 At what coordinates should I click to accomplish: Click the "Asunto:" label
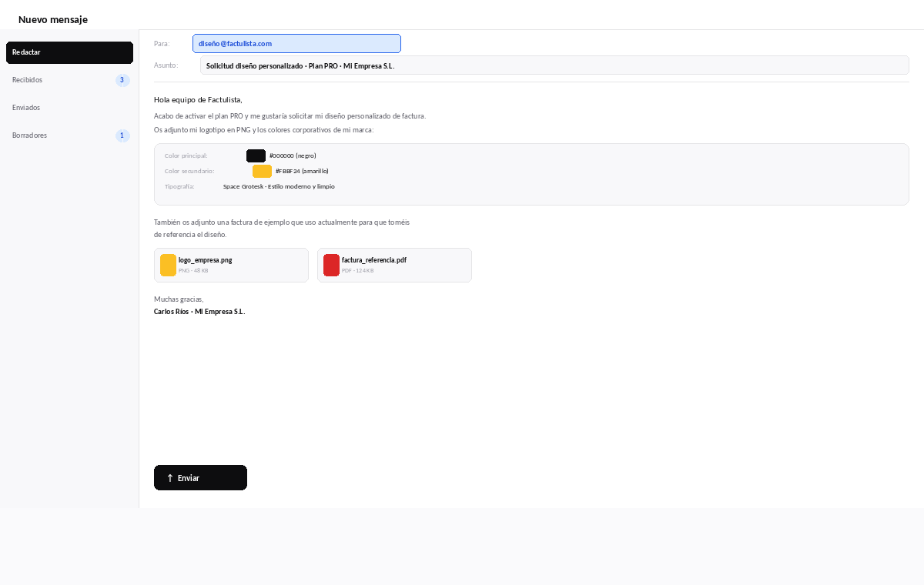click(x=166, y=65)
